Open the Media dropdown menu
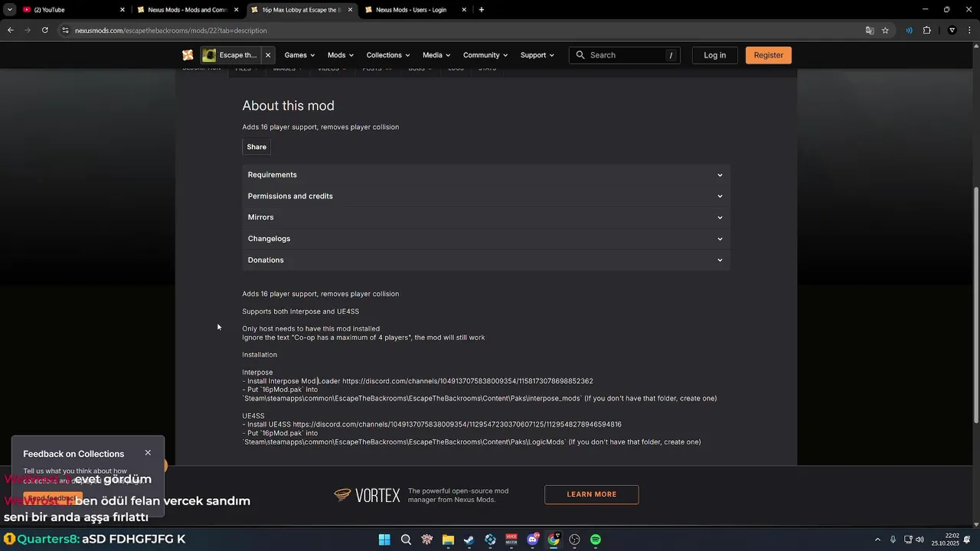This screenshot has height=551, width=980. [x=436, y=55]
